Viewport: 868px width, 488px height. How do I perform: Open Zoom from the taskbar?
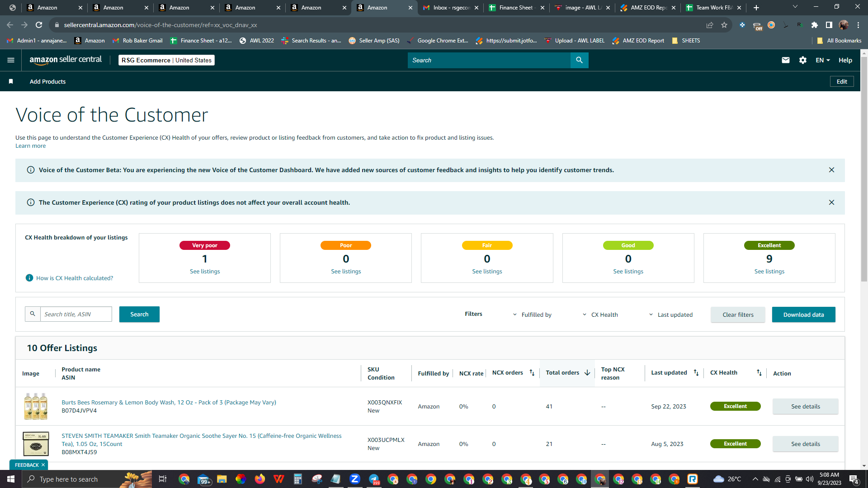[354, 479]
